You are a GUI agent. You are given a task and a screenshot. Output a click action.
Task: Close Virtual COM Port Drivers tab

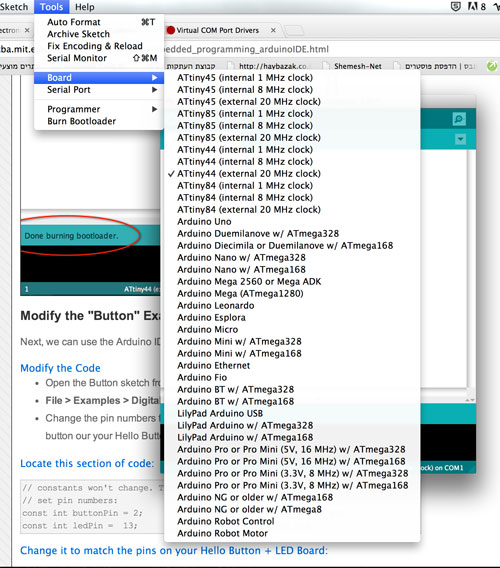click(273, 30)
